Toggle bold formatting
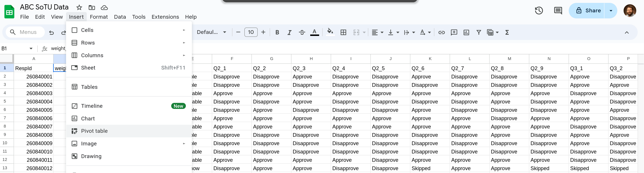Viewport: 644px width, 173px height. (x=277, y=32)
